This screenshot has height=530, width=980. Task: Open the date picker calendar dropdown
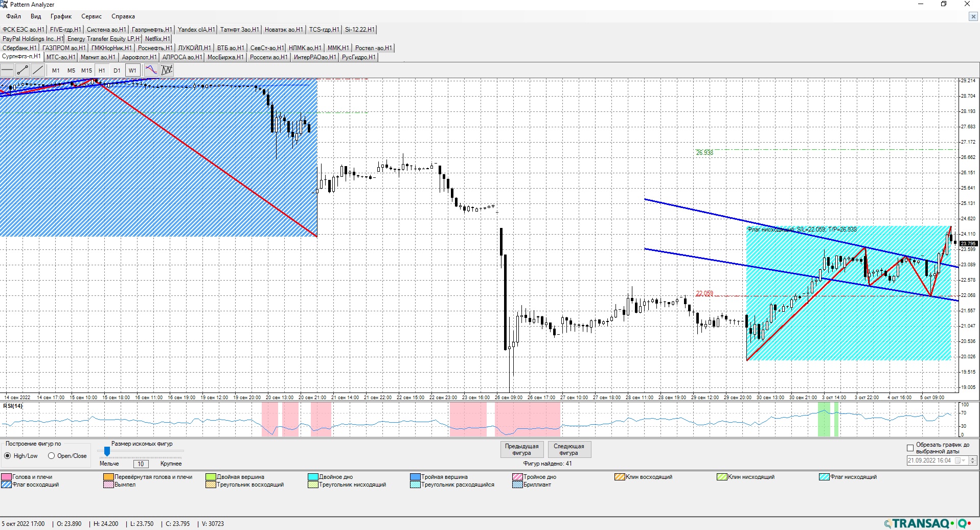click(963, 460)
